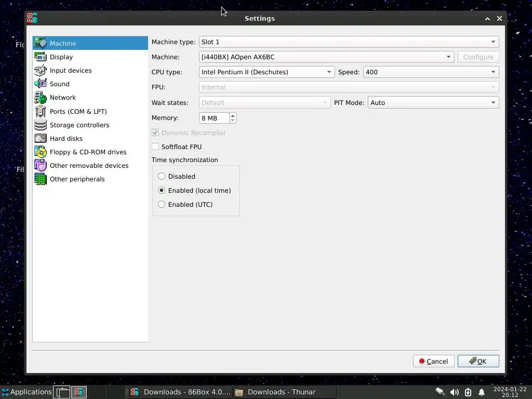Image resolution: width=532 pixels, height=399 pixels.
Task: Close the Settings dialog
Action: (499, 18)
